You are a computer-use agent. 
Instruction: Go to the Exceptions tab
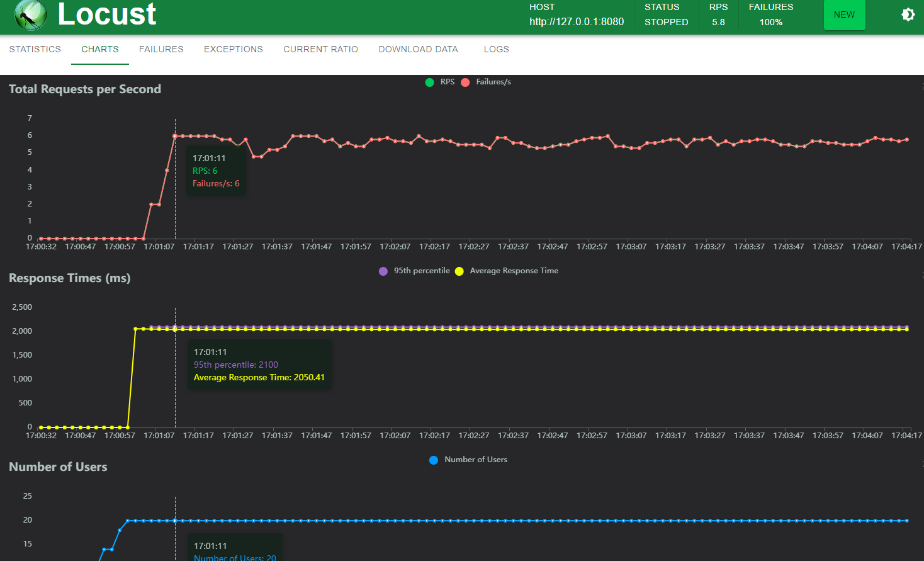pyautogui.click(x=234, y=49)
